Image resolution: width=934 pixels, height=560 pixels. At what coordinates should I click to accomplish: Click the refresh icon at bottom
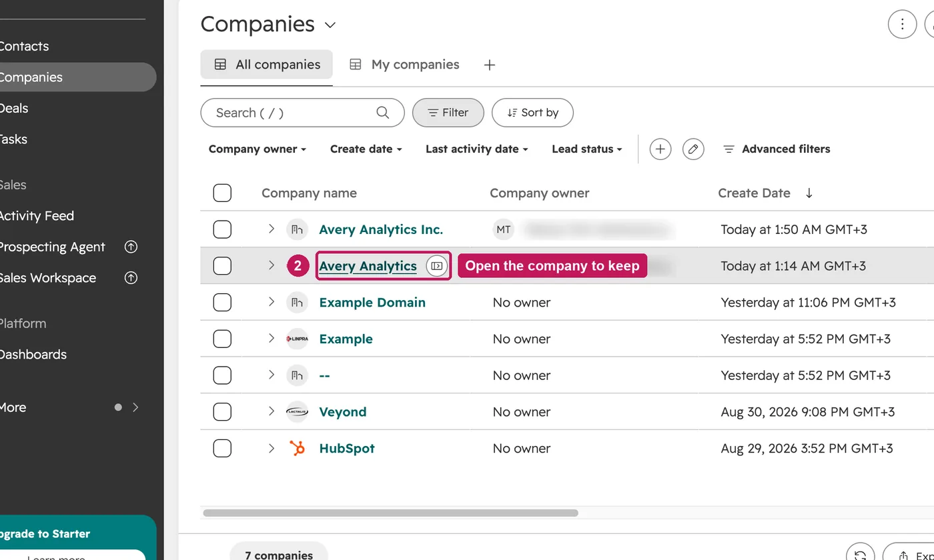[x=861, y=555]
